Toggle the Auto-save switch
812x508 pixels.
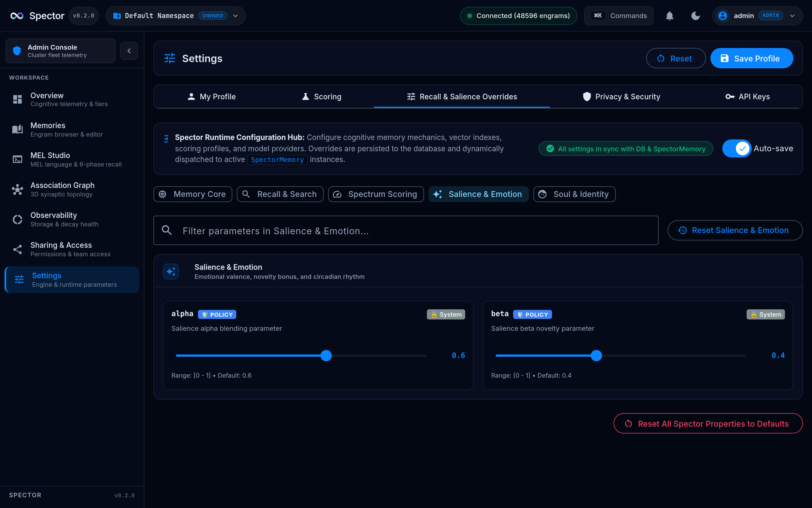pos(736,148)
